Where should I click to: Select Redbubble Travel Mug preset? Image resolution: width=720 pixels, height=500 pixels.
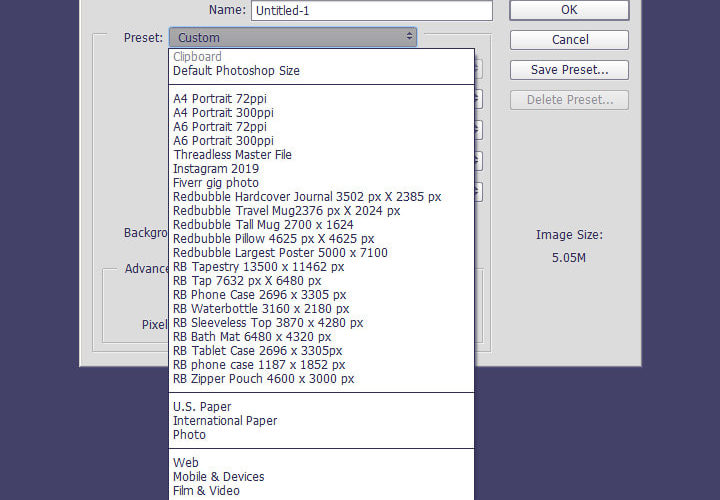[321, 211]
